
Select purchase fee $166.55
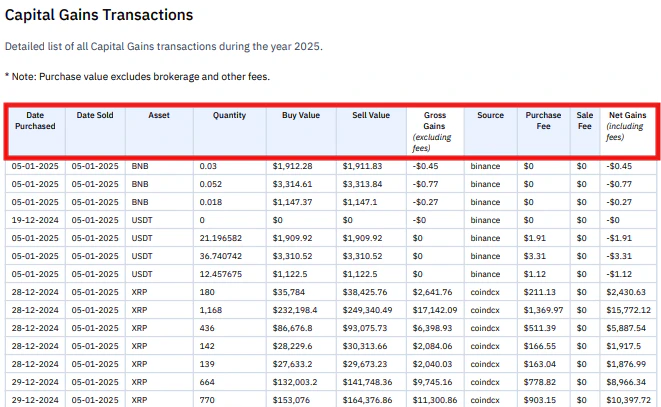coord(540,346)
